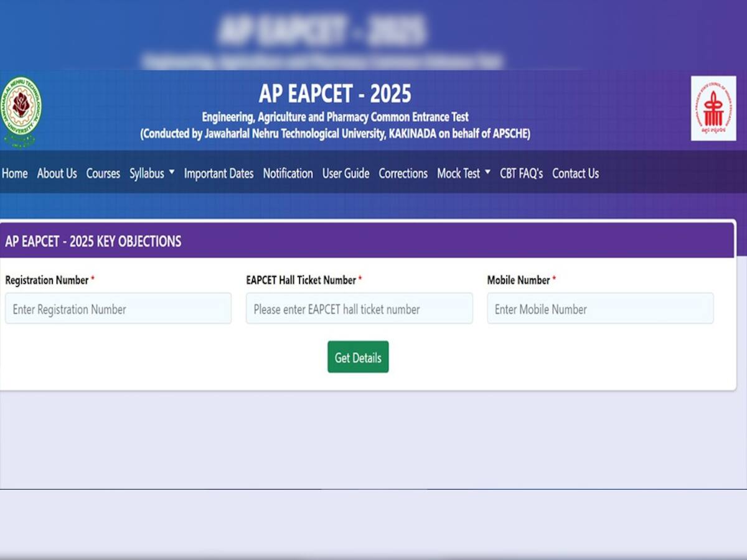View the Important Dates page
Image resolution: width=747 pixels, height=560 pixels.
click(218, 174)
